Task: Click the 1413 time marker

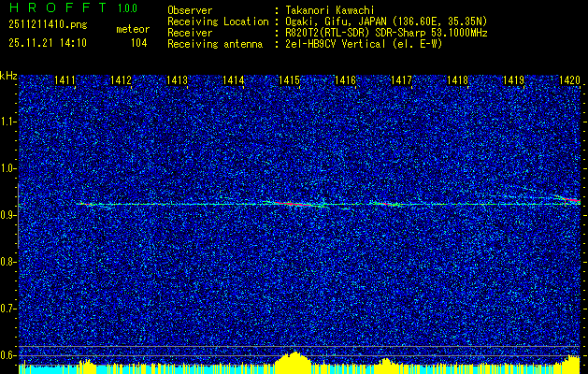Action: click(177, 79)
